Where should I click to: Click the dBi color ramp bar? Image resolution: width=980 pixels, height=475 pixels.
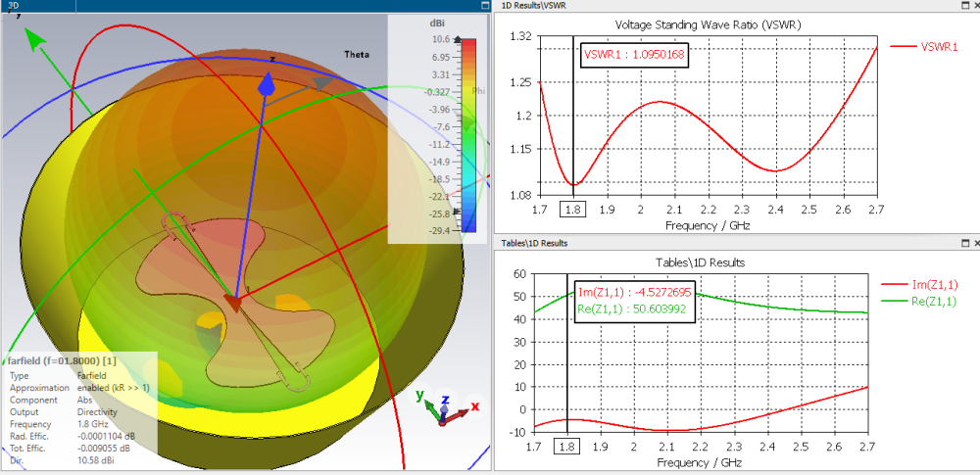click(468, 135)
